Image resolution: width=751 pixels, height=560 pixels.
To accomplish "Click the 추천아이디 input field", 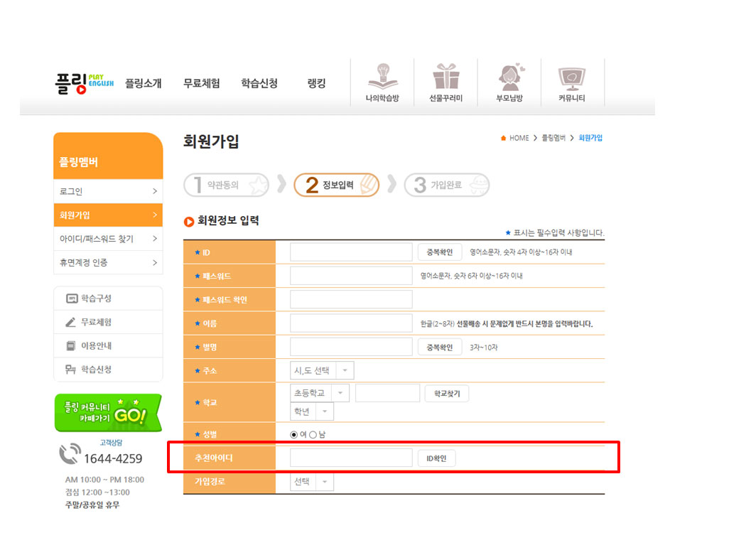I will [x=351, y=458].
